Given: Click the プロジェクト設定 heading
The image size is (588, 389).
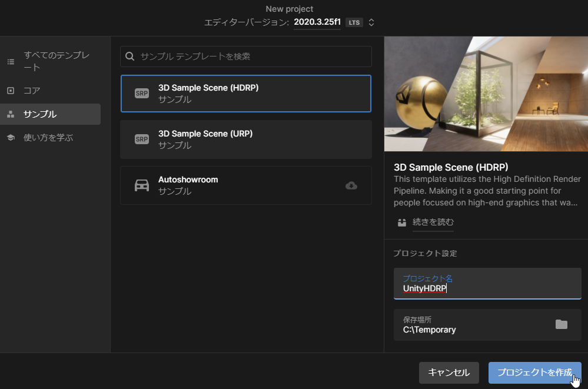Looking at the screenshot, I should (425, 254).
